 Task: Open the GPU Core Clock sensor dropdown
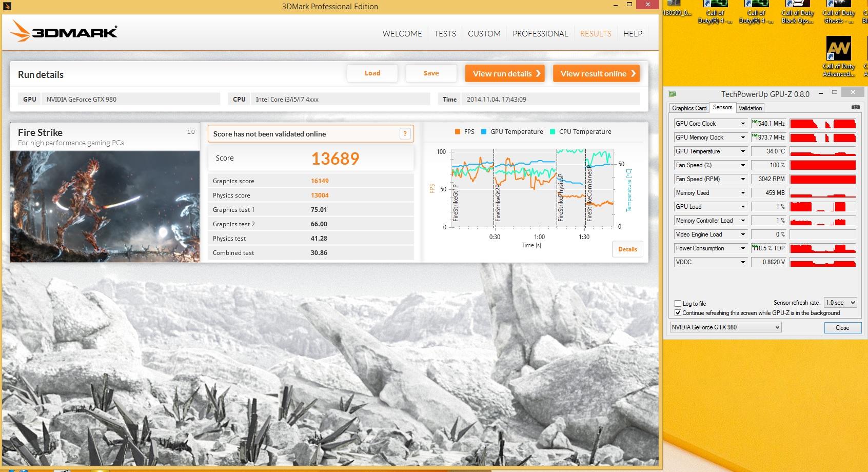click(x=742, y=124)
